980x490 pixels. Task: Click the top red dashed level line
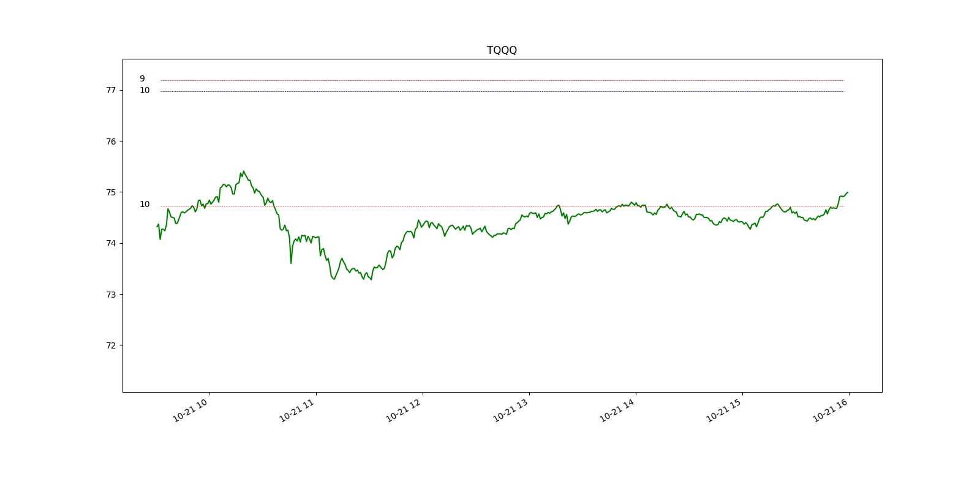point(502,80)
